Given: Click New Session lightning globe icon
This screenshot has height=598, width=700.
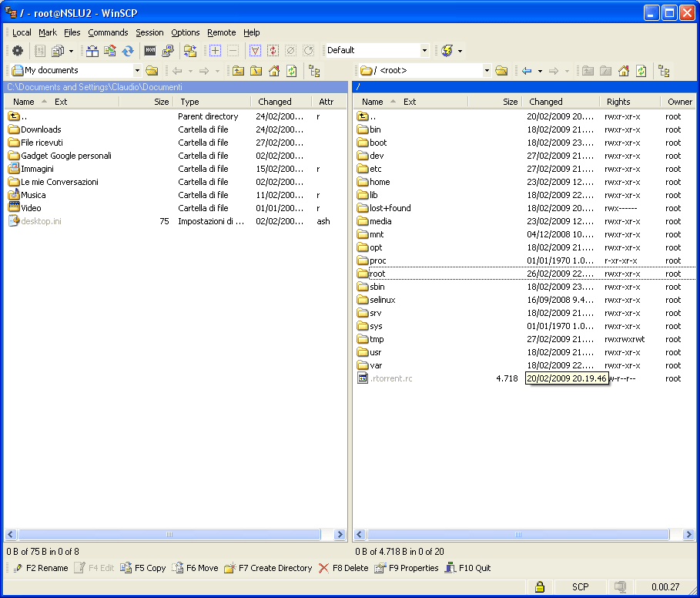Looking at the screenshot, I should tap(447, 50).
